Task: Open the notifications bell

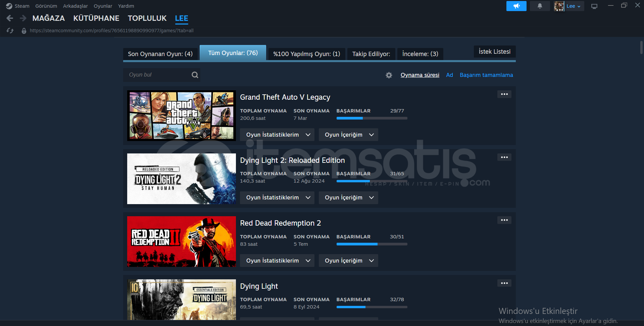Action: [540, 6]
